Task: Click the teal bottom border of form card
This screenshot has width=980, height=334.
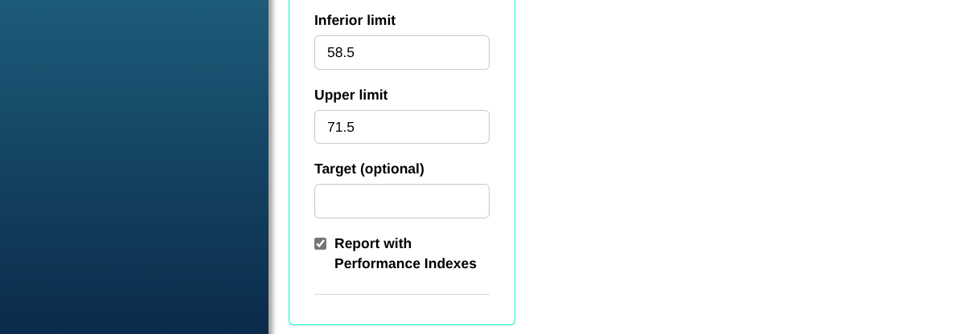Action: pyautogui.click(x=401, y=324)
